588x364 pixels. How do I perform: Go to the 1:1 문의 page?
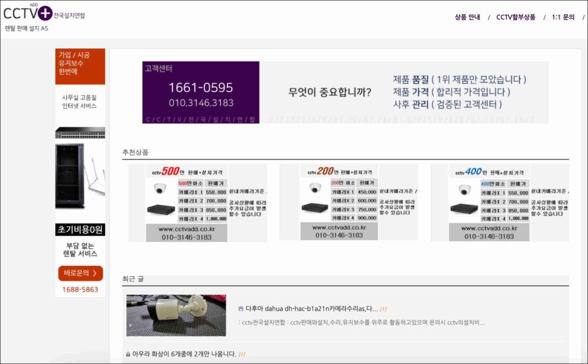(x=563, y=17)
